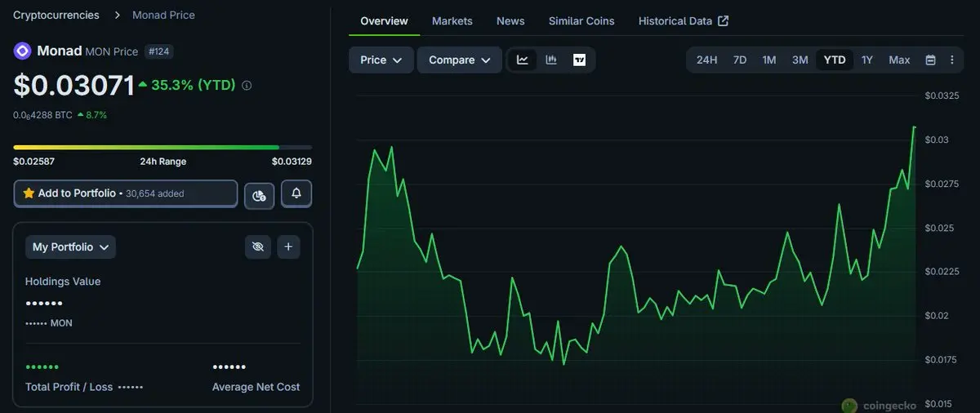Switch to candlestick chart view icon
980x413 pixels.
click(551, 60)
